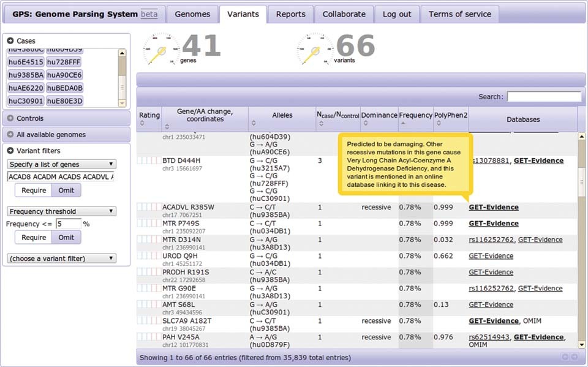Select case hu6E4515
Image resolution: width=588 pixels, height=367 pixels.
(26, 62)
